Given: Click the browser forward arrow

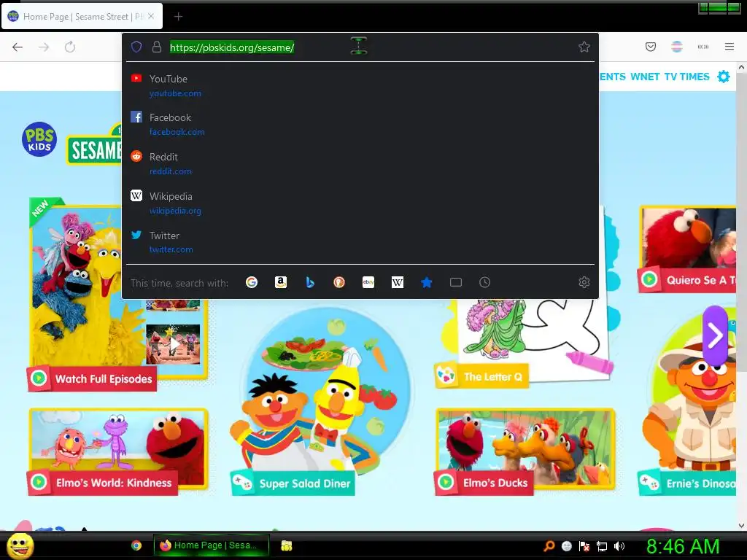Looking at the screenshot, I should pyautogui.click(x=44, y=47).
